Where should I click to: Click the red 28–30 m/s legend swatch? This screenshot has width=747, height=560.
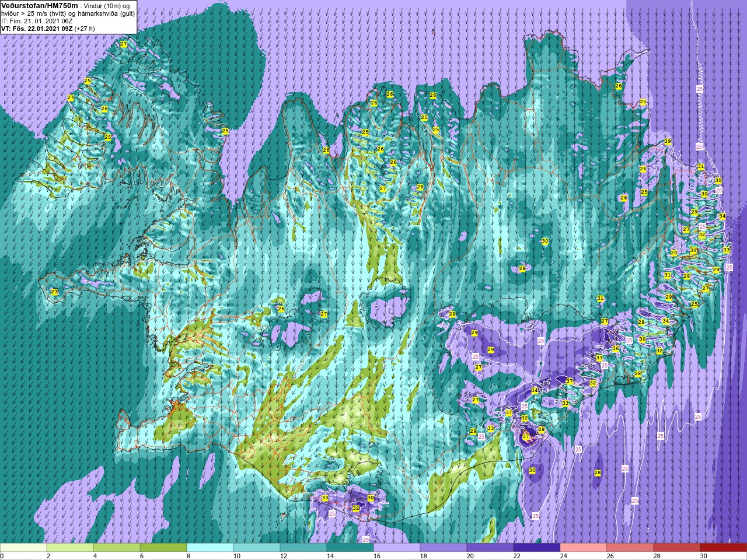(677, 548)
